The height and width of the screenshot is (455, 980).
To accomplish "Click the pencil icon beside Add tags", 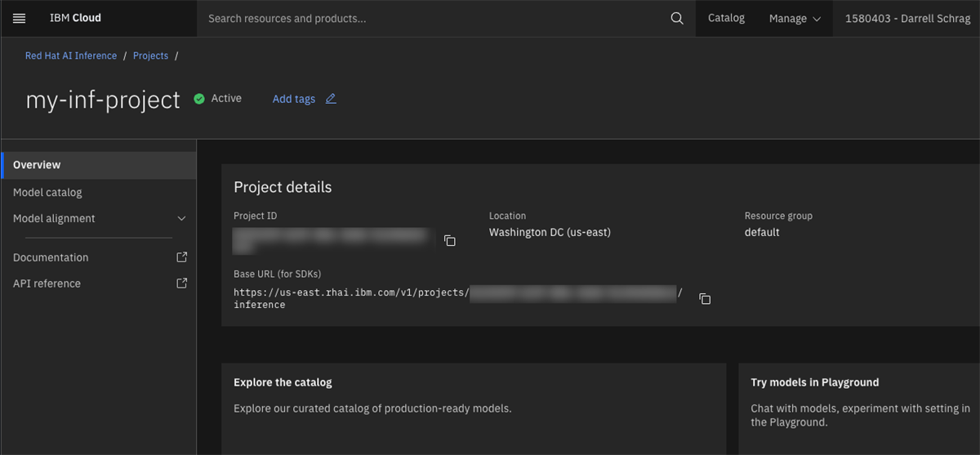I will [x=331, y=99].
